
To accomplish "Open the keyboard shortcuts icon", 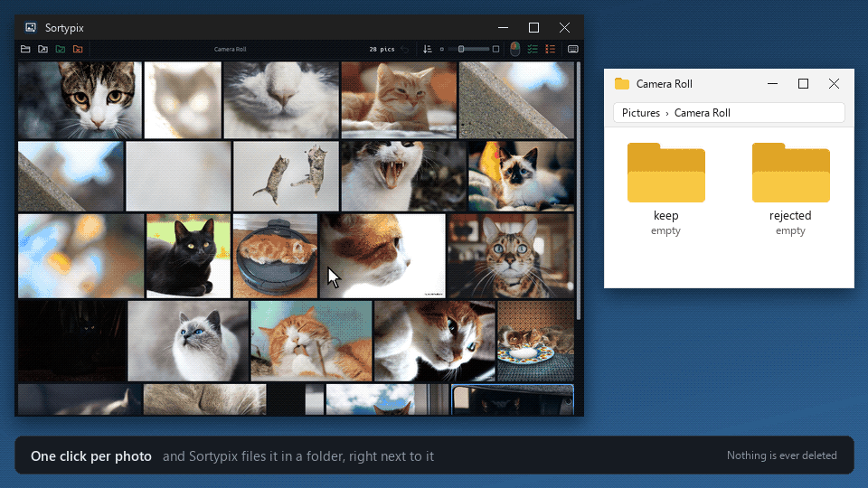I will pos(573,49).
